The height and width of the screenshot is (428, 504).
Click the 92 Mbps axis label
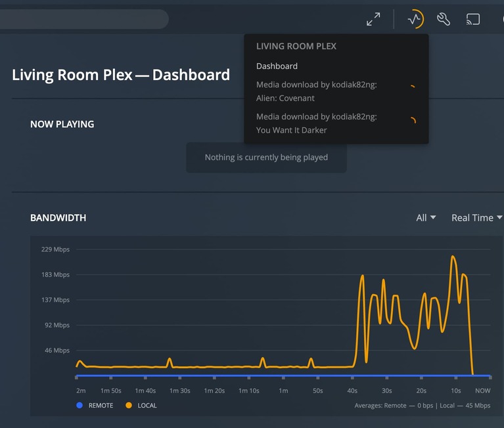pos(57,325)
